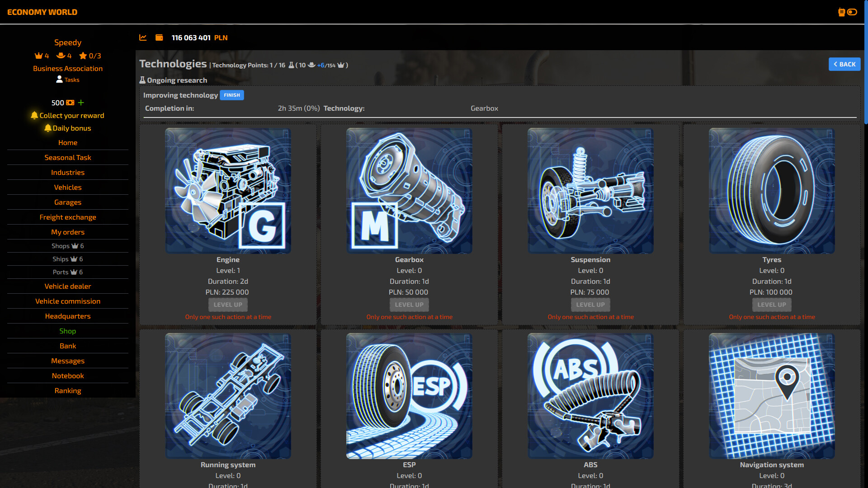Click FINISH to complete the ongoing research
This screenshot has height=488, width=868.
(232, 95)
